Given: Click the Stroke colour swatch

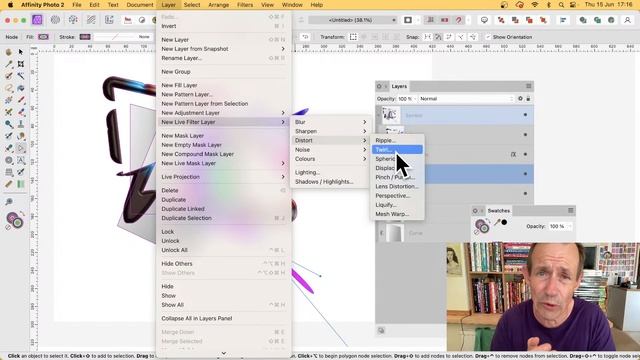Looking at the screenshot, I should (x=85, y=37).
